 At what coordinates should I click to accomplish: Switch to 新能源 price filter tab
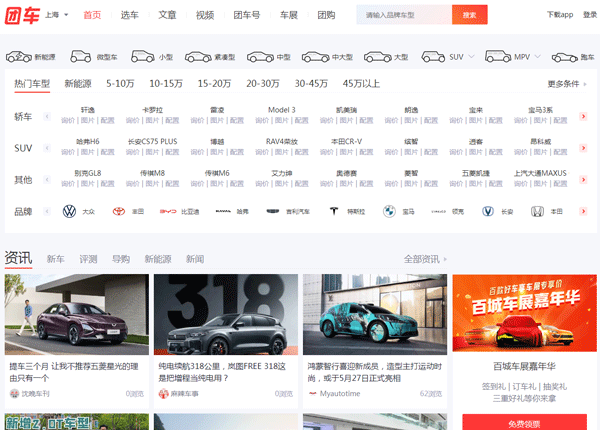(78, 83)
